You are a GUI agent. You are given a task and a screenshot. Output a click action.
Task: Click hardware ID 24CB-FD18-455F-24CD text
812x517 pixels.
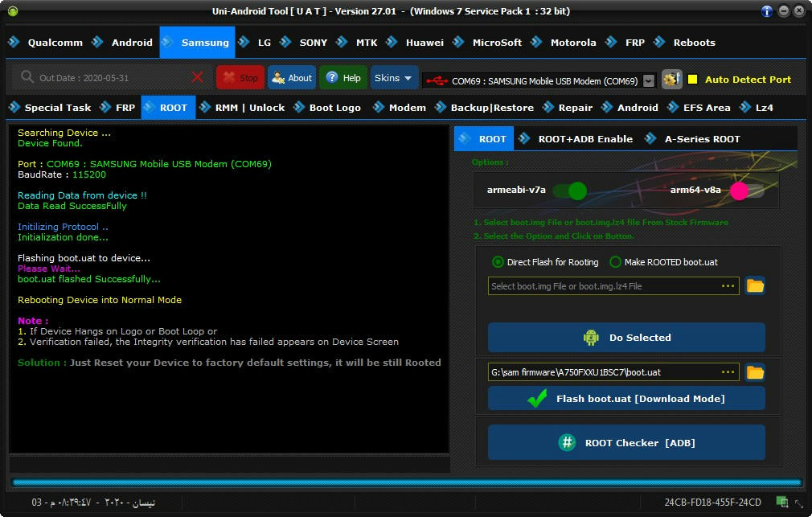(712, 502)
